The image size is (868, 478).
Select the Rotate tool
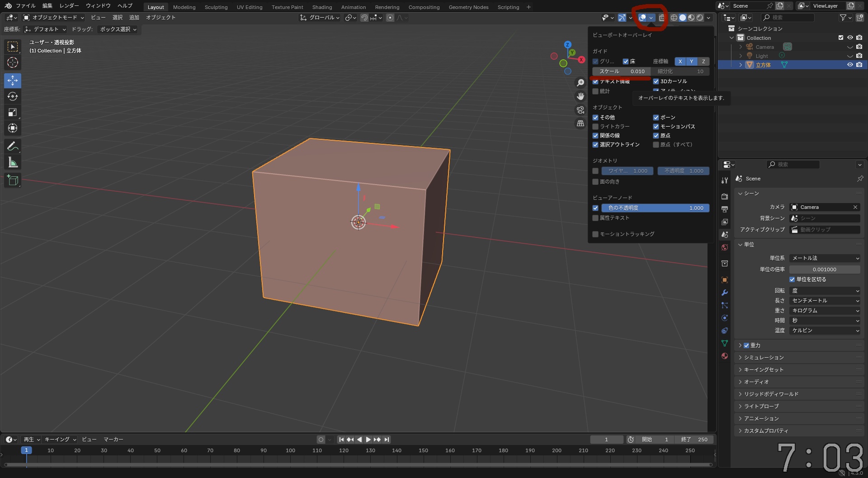coord(13,96)
